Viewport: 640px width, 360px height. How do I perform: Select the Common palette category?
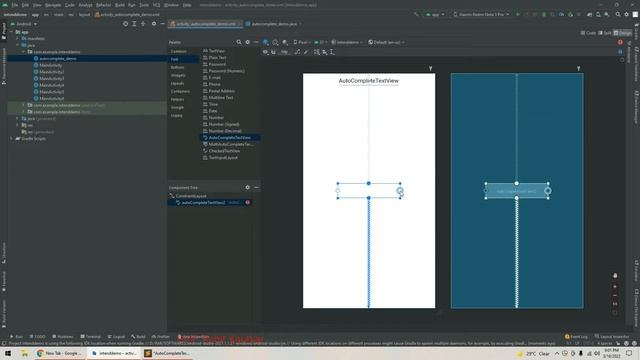(178, 51)
